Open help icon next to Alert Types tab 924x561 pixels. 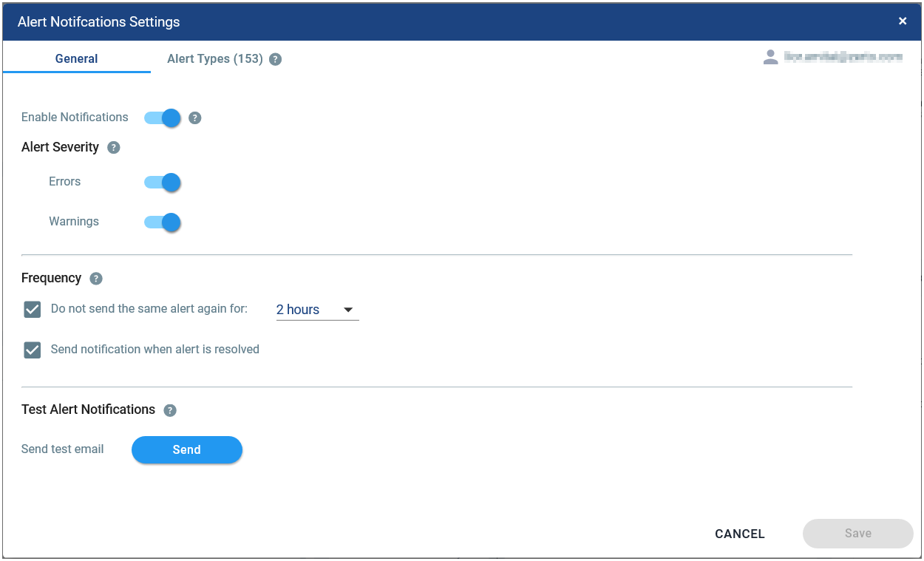[x=275, y=59]
